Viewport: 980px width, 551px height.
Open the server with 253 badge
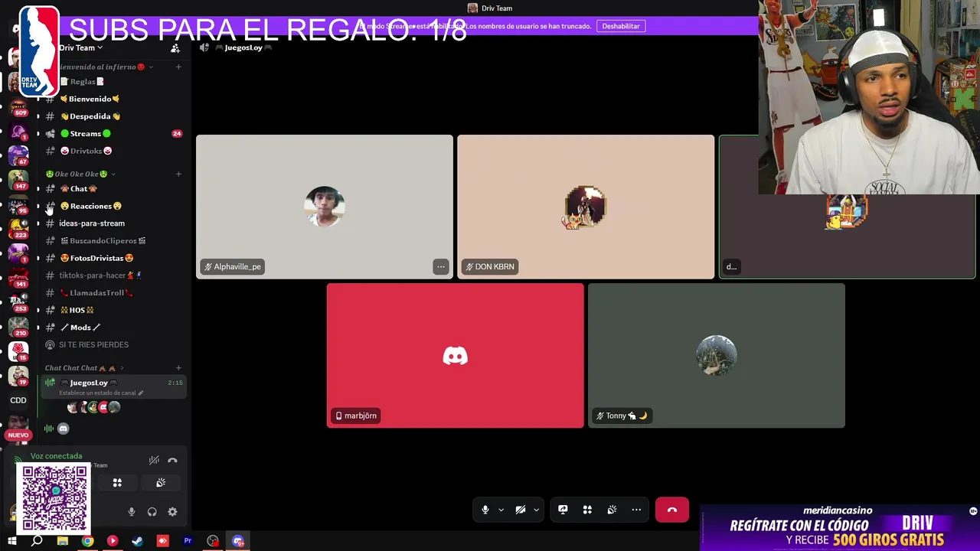[18, 302]
